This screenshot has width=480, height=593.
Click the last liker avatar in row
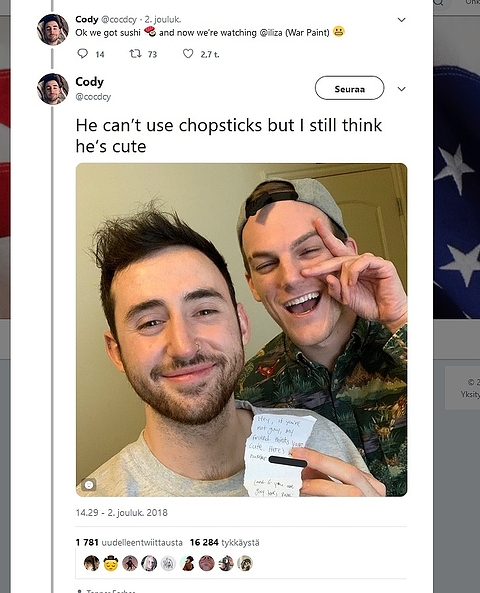[245, 563]
